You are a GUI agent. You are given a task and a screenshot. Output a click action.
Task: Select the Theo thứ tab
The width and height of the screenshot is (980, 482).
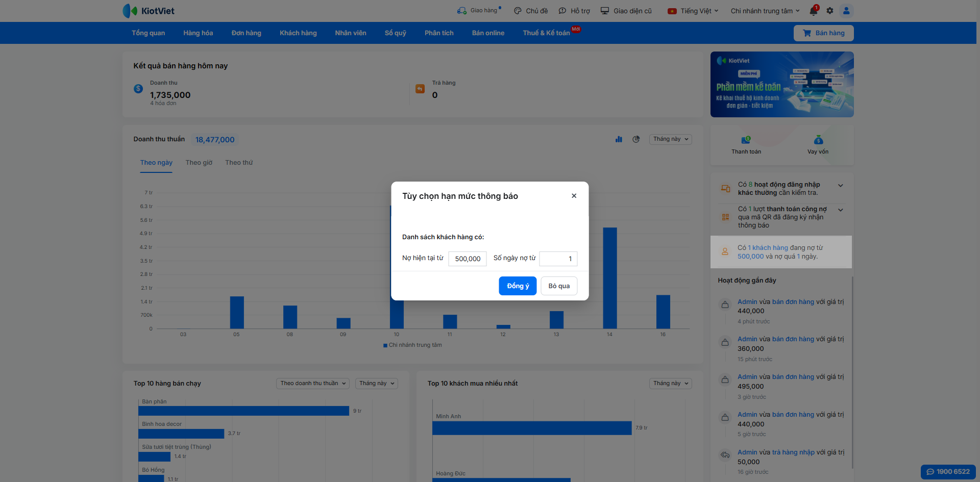coord(239,163)
